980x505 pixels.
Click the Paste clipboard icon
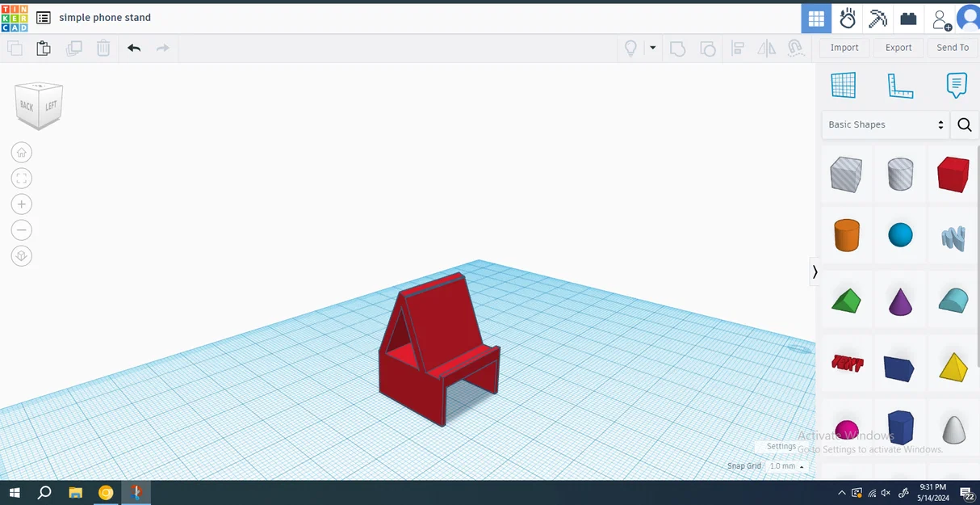[x=44, y=48]
